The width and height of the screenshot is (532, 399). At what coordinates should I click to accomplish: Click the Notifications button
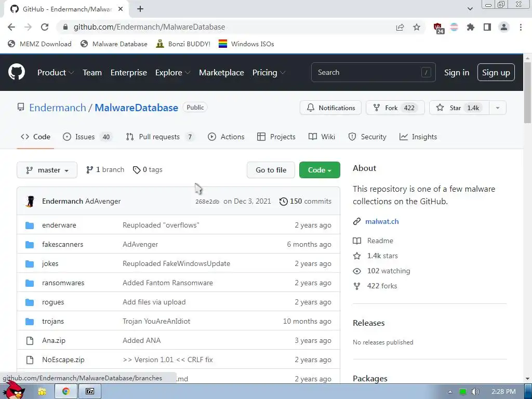point(330,108)
